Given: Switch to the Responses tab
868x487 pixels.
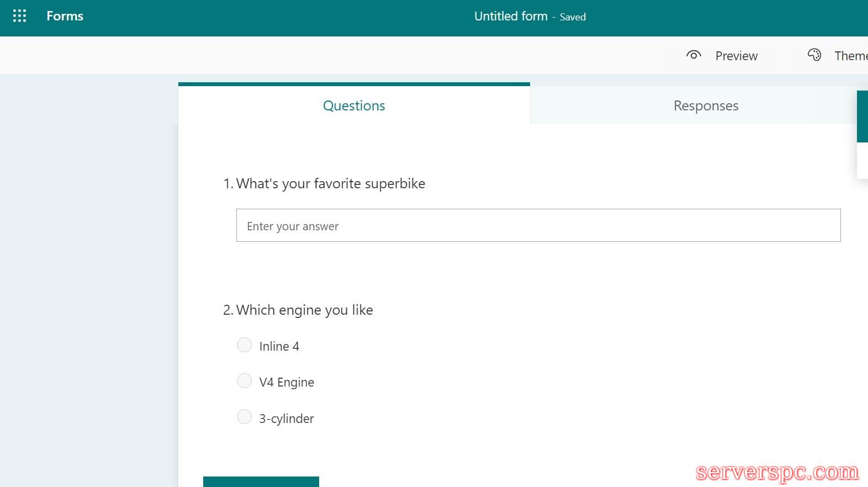Looking at the screenshot, I should [706, 105].
